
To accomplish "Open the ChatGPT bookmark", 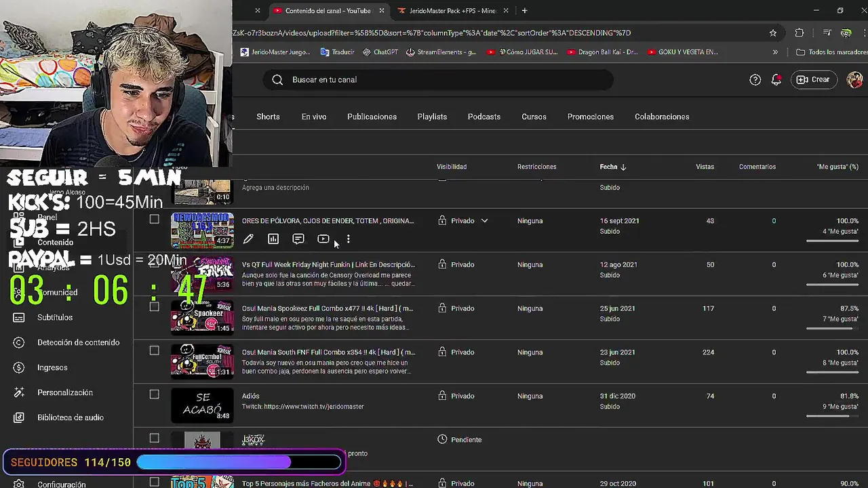I will click(x=380, y=52).
